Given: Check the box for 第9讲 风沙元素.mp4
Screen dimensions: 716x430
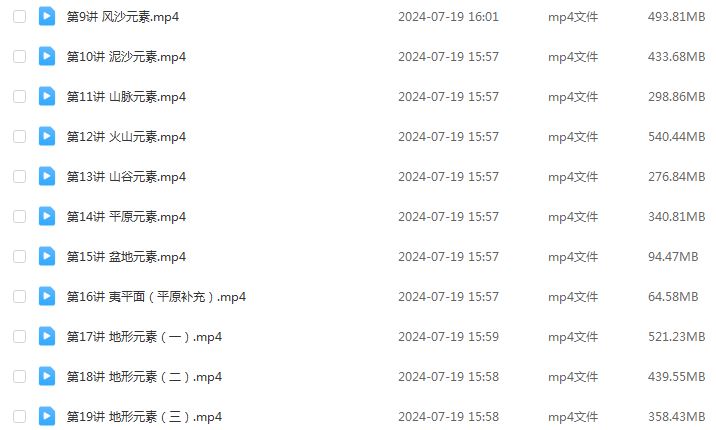Looking at the screenshot, I should 19,16.
